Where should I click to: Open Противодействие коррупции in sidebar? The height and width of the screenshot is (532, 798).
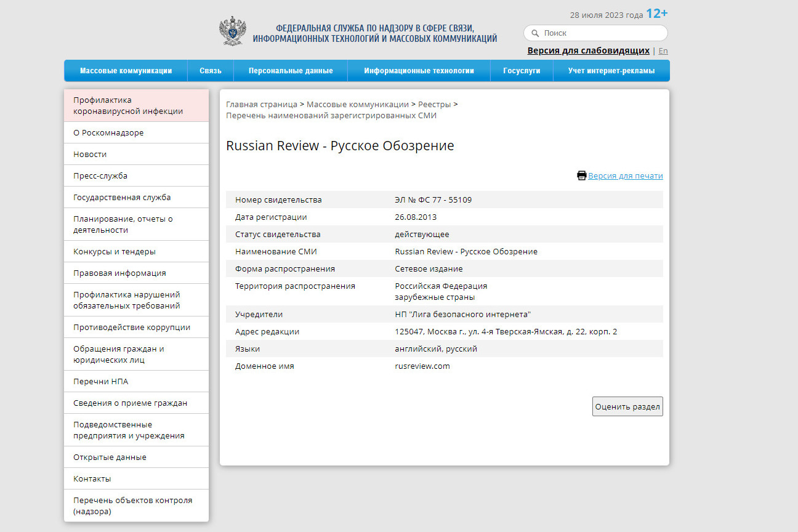pyautogui.click(x=136, y=327)
